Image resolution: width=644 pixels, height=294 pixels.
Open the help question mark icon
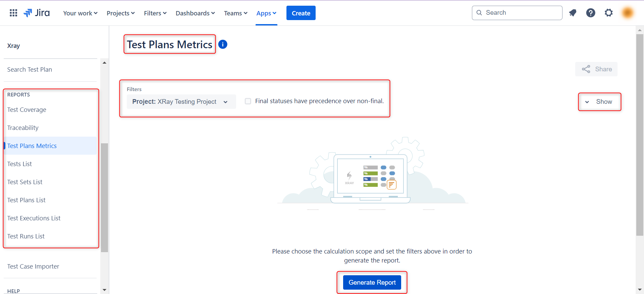(590, 13)
